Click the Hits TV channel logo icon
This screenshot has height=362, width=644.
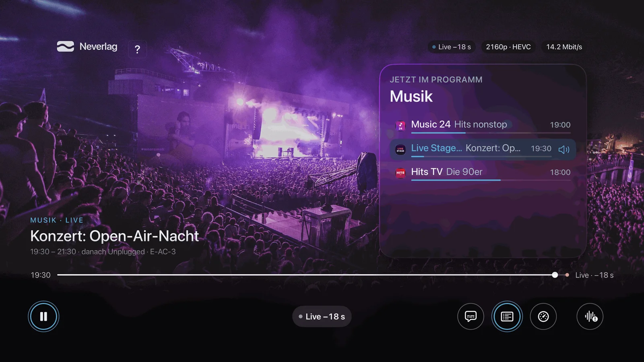(x=400, y=173)
